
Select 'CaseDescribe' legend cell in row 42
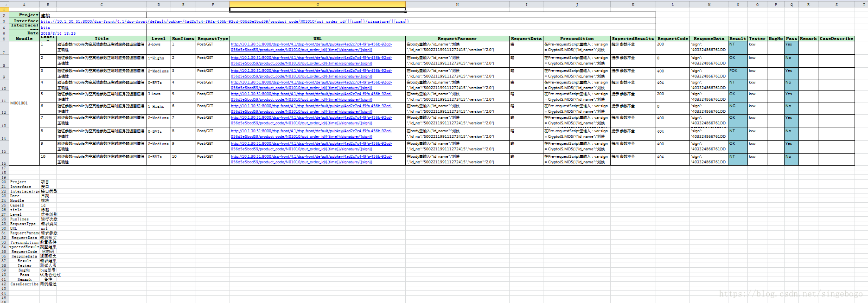24,284
